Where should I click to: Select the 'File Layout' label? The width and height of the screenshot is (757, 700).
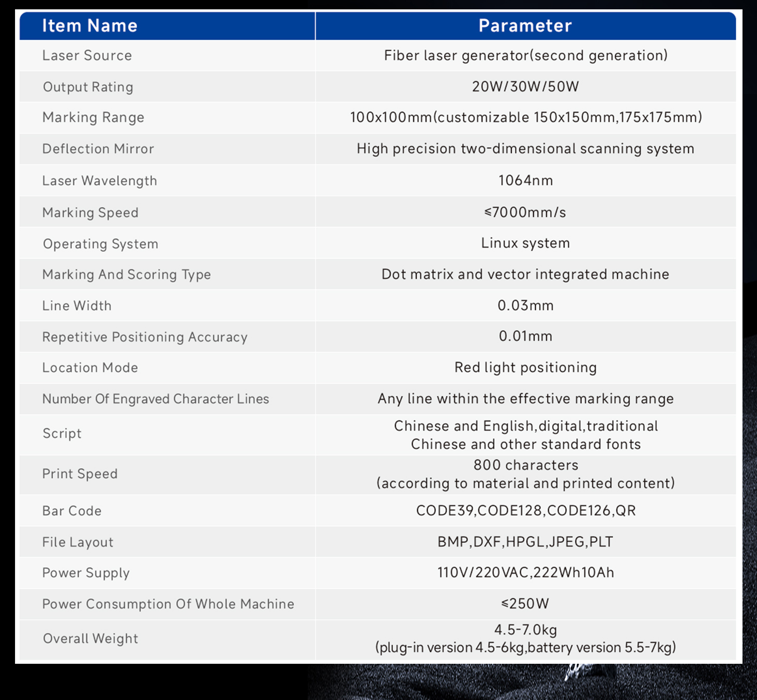tap(78, 542)
